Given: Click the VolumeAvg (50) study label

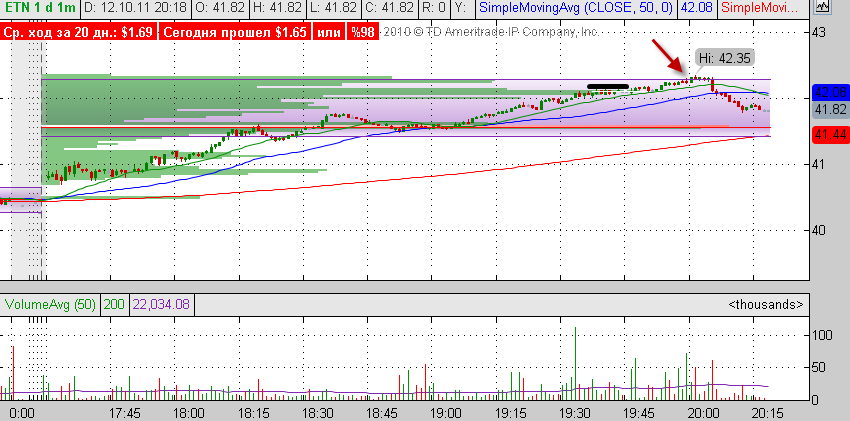Looking at the screenshot, I should click(50, 303).
